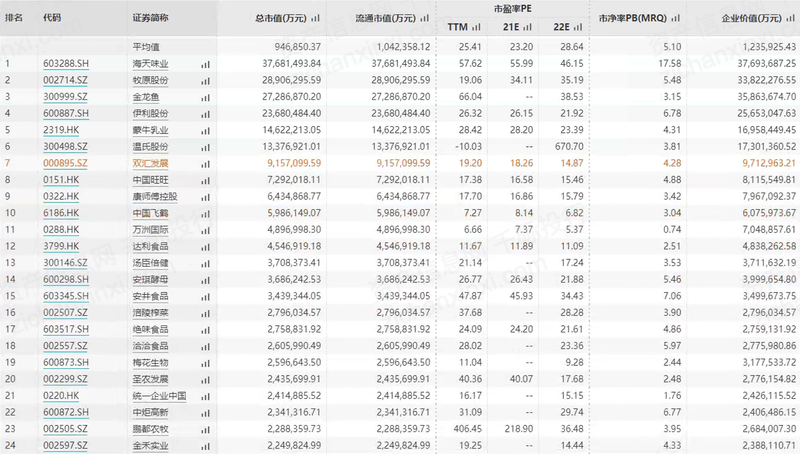The width and height of the screenshot is (800, 454).
Task: Select TTM value 406.45 for 鹏都农牧
Action: click(468, 429)
